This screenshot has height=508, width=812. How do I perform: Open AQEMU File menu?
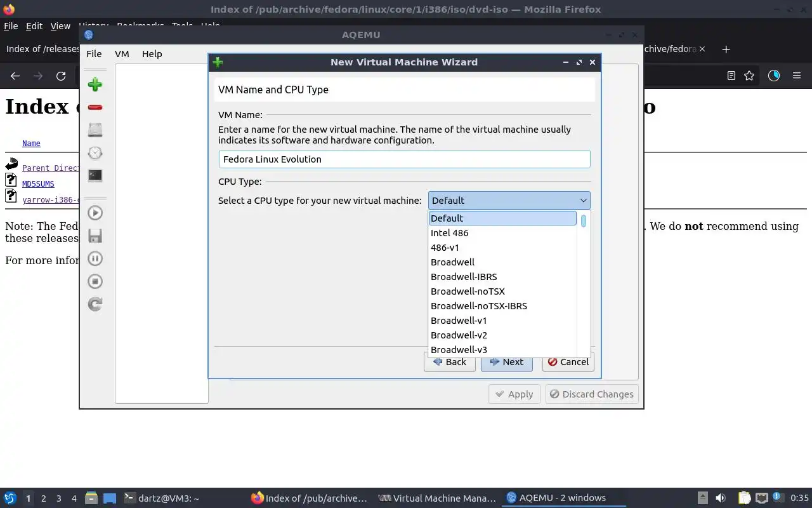pos(94,54)
